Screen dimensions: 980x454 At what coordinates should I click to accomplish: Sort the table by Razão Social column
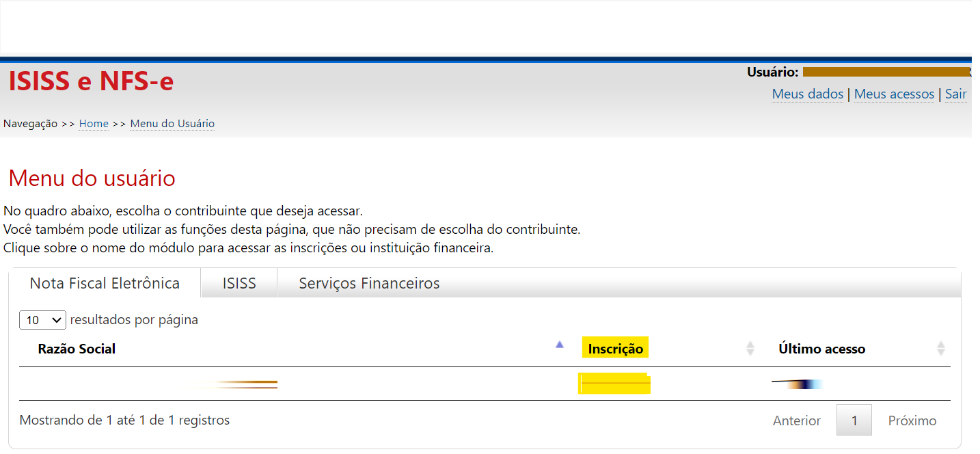77,349
